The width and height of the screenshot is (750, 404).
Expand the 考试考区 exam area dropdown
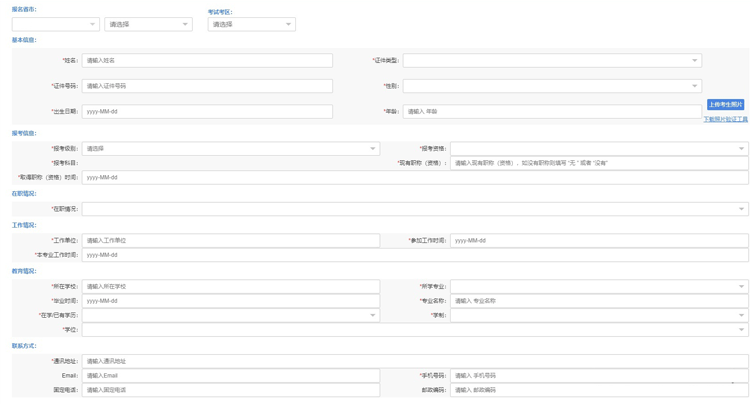pos(251,24)
